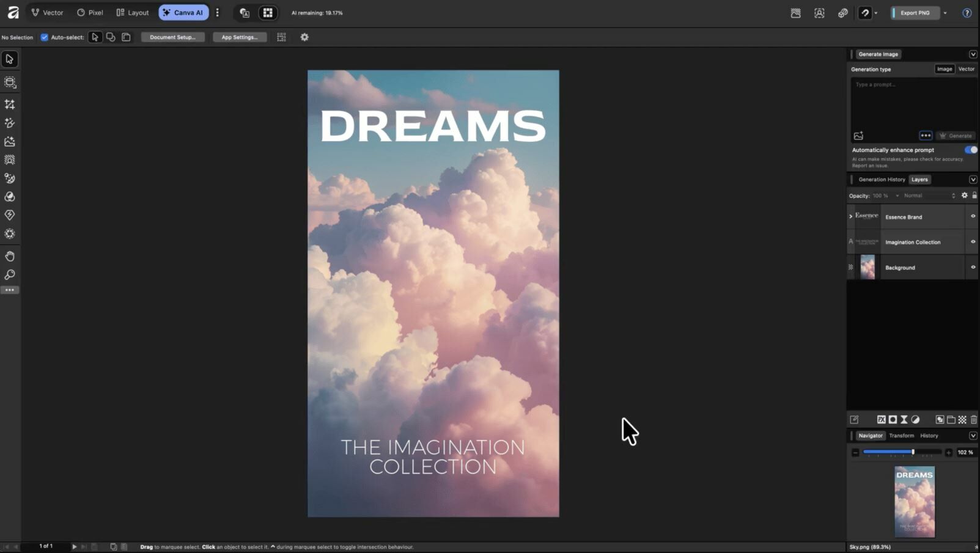980x553 pixels.
Task: Select the Move tool
Action: click(x=9, y=59)
